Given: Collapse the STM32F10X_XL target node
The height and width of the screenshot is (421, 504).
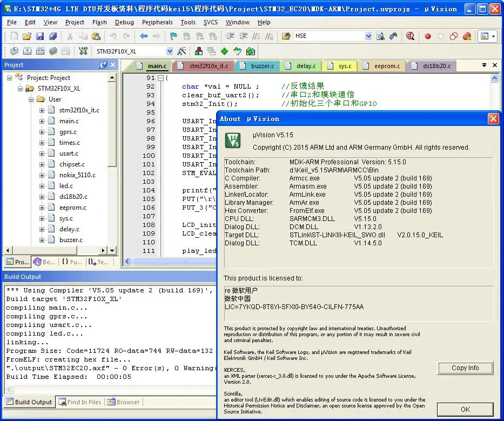Looking at the screenshot, I should pos(20,89).
